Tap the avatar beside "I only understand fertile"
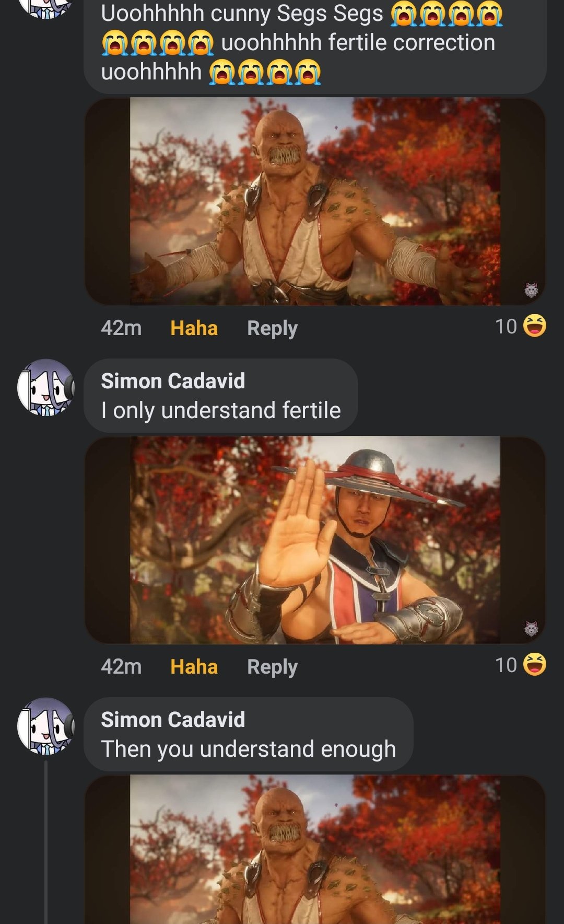The image size is (564, 924). point(46,387)
